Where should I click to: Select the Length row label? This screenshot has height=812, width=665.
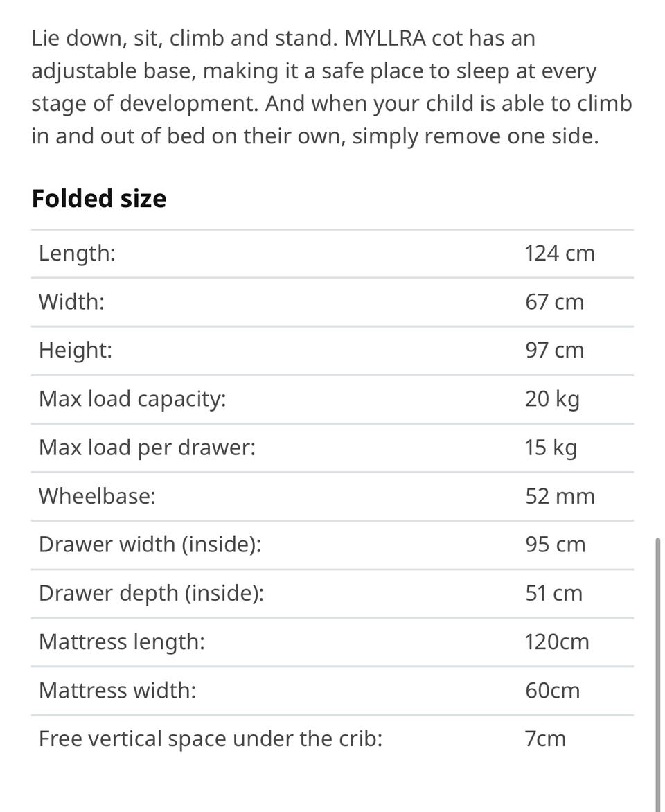[x=77, y=254]
